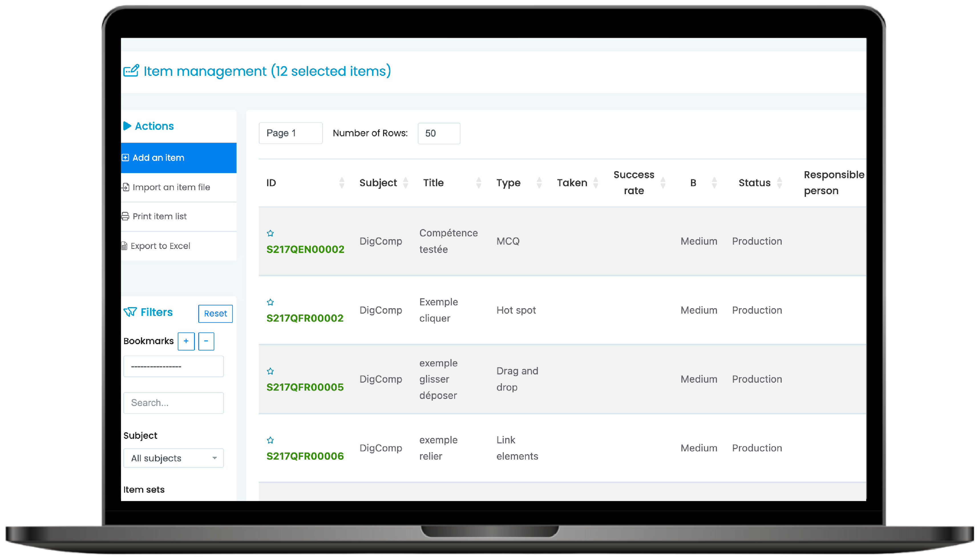Star the item S217QFR00006

(x=270, y=440)
